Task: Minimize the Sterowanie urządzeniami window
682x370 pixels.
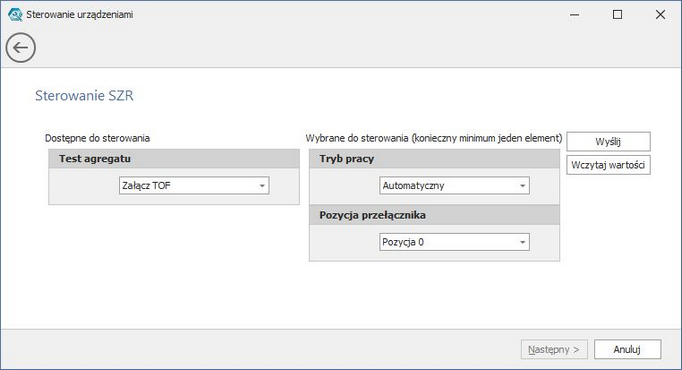Action: [x=575, y=15]
